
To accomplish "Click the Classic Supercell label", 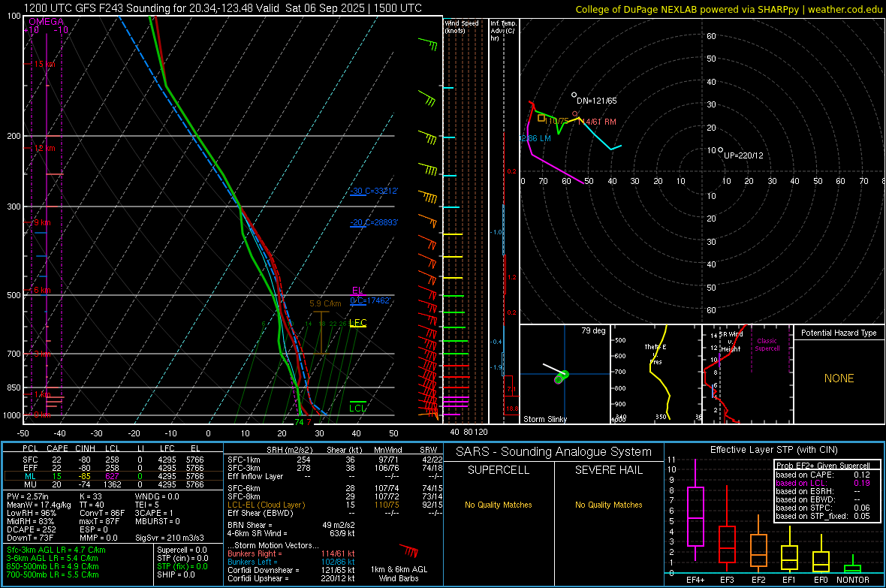I will (x=767, y=345).
